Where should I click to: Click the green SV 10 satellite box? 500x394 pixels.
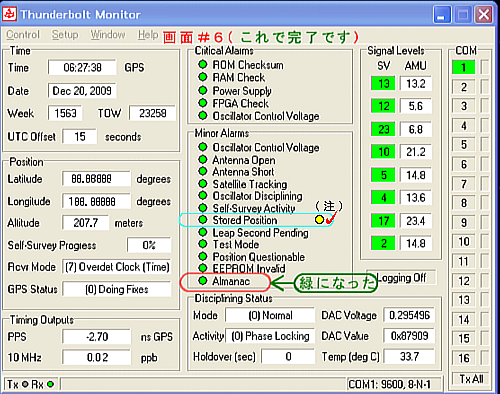point(383,152)
